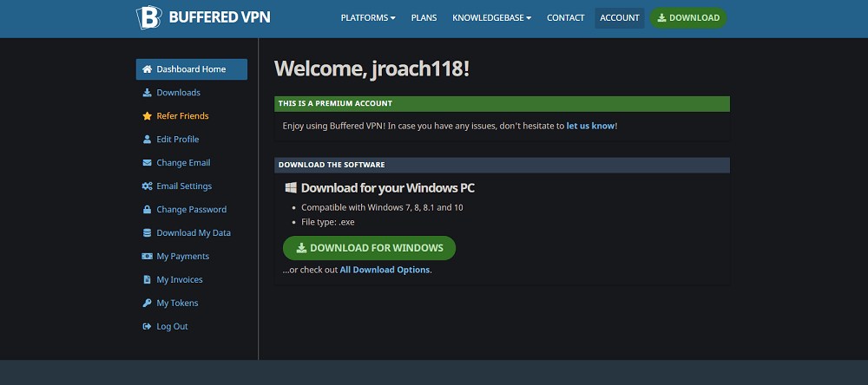This screenshot has width=868, height=385.
Task: Expand the Knowledgebase dropdown menu
Action: [491, 17]
